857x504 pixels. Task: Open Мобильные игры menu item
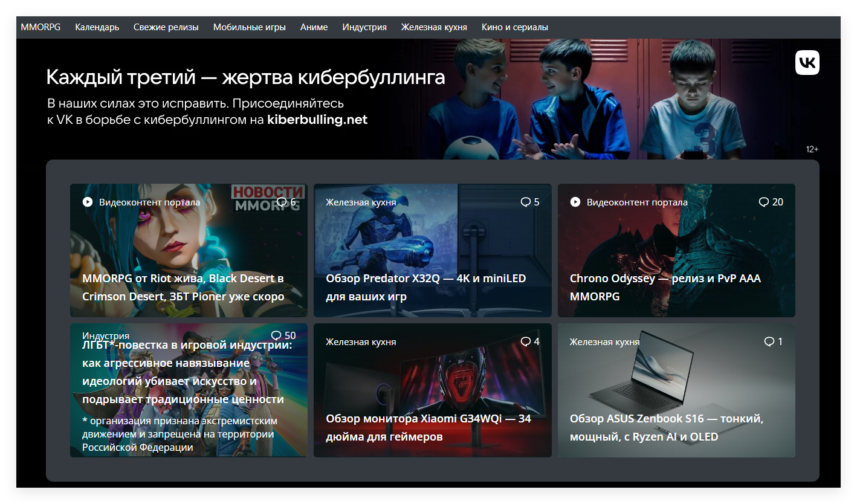249,27
